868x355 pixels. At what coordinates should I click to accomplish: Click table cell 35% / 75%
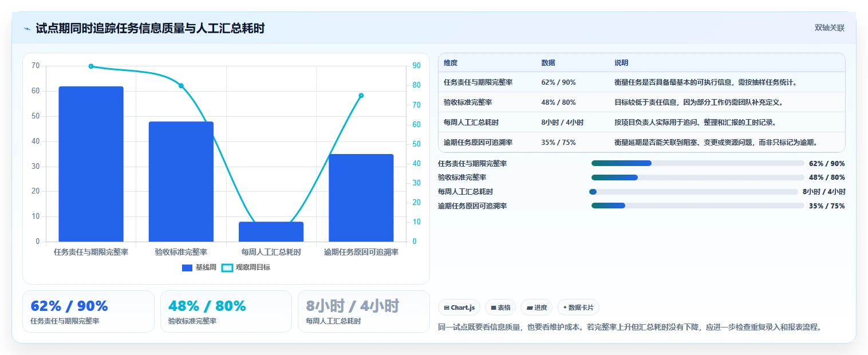coord(558,143)
